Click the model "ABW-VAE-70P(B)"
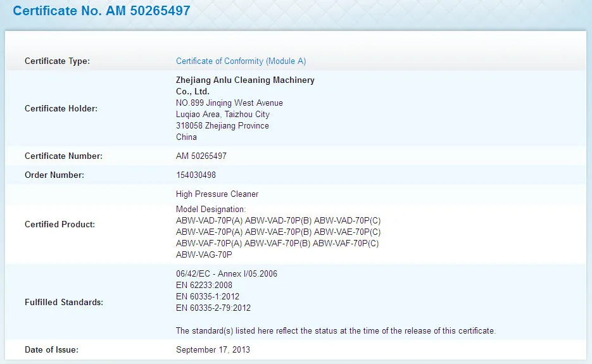Image resolution: width=592 pixels, height=364 pixels. [x=278, y=232]
